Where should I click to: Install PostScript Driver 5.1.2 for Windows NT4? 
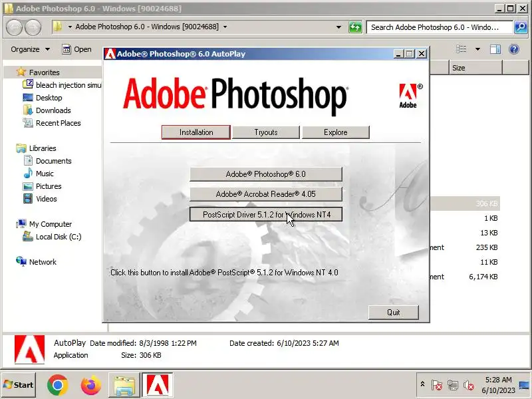click(x=265, y=214)
